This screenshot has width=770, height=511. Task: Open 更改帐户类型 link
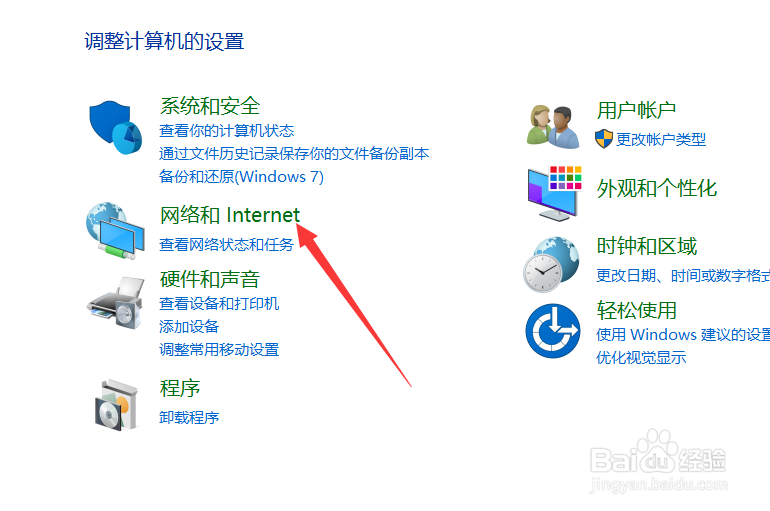pos(661,139)
